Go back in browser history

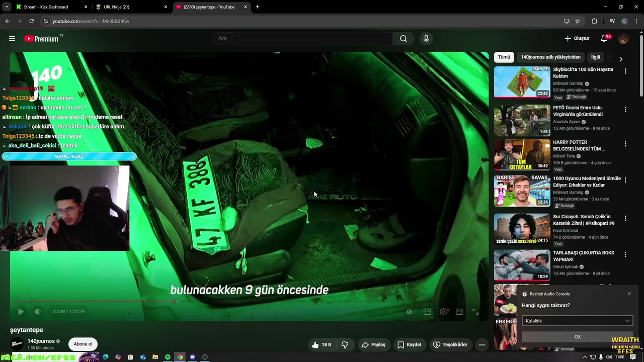pyautogui.click(x=7, y=21)
